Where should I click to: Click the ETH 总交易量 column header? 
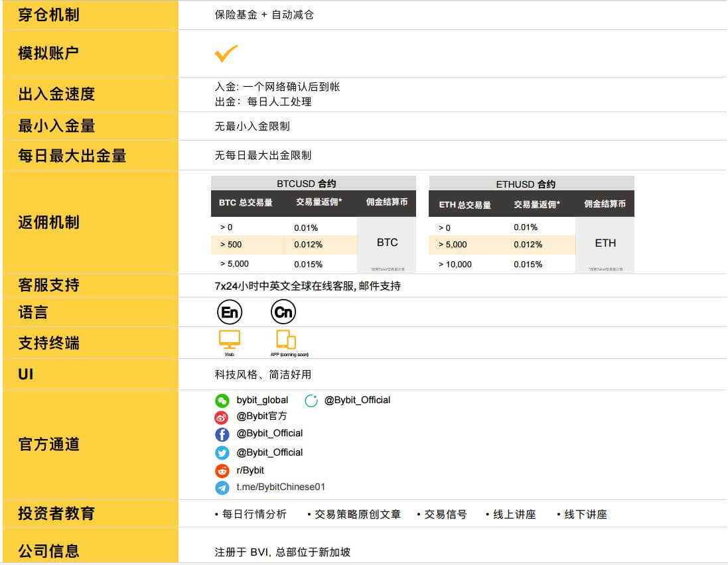pos(465,205)
